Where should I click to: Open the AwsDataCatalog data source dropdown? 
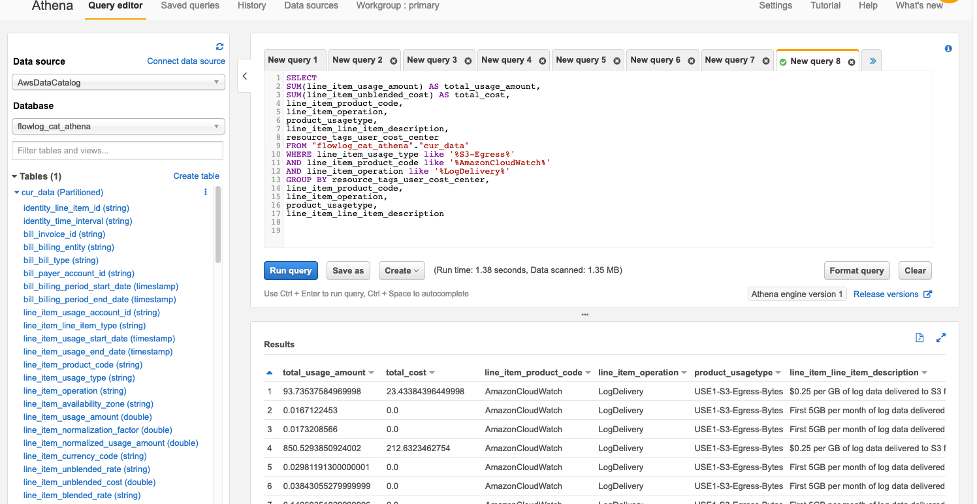(118, 82)
